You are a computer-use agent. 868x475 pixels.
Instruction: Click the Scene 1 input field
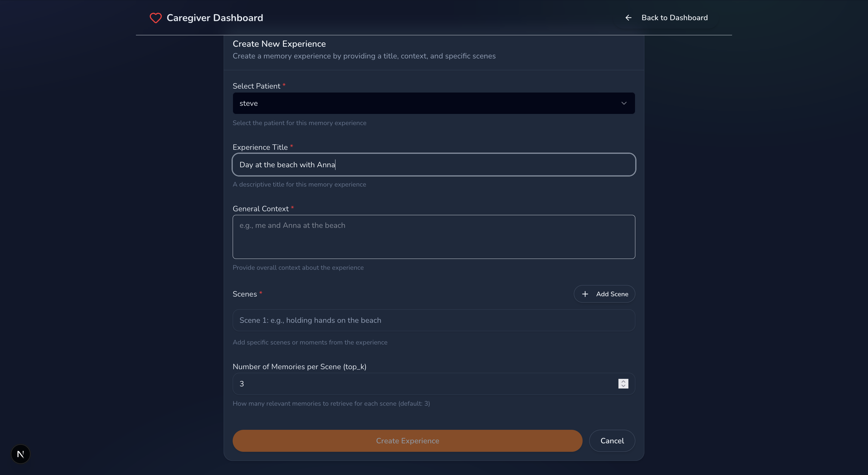point(434,320)
